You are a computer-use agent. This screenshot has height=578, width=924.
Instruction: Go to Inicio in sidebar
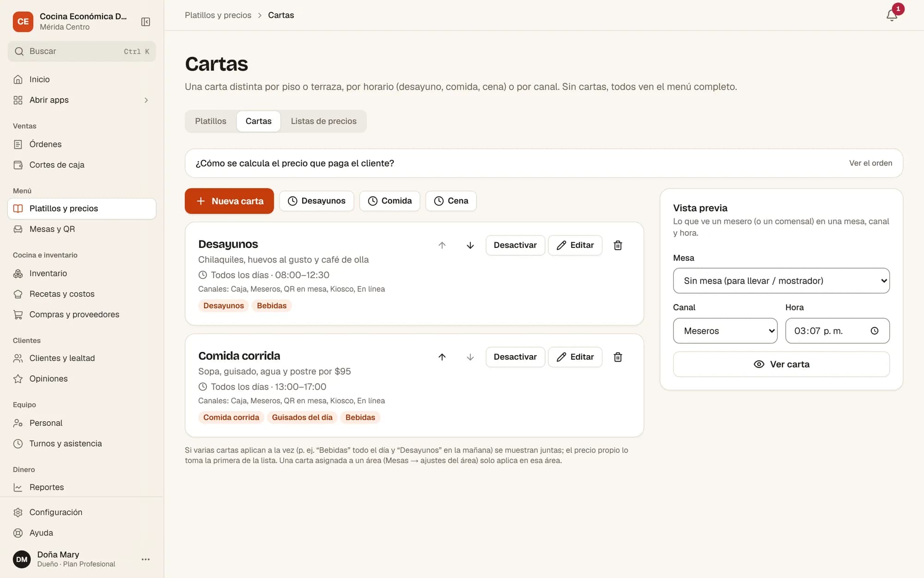click(x=82, y=80)
